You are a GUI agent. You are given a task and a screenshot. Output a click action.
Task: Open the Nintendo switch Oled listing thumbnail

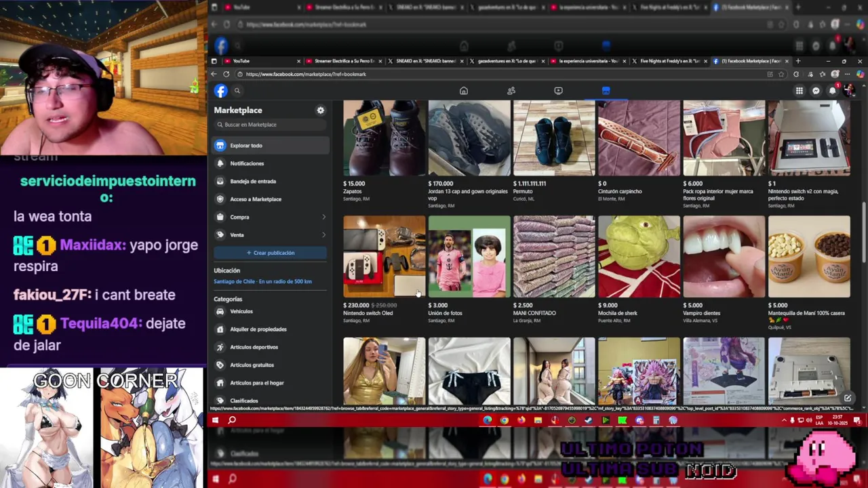click(384, 257)
